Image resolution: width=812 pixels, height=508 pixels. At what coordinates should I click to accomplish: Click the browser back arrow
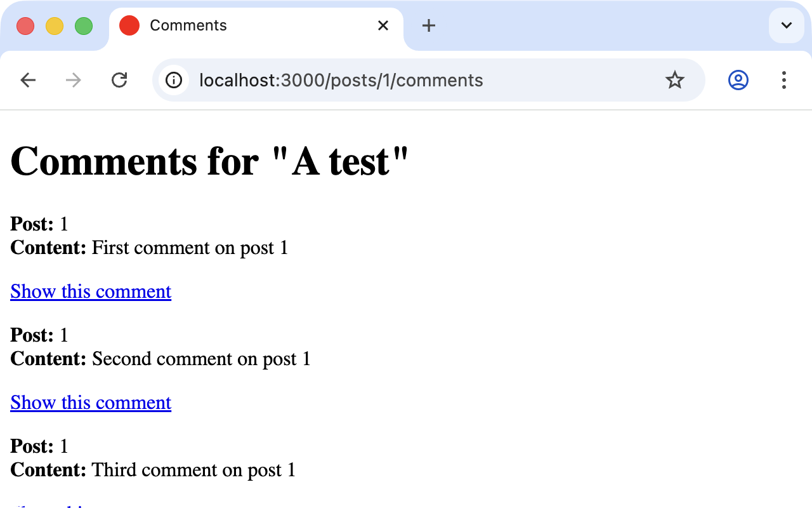coord(28,80)
